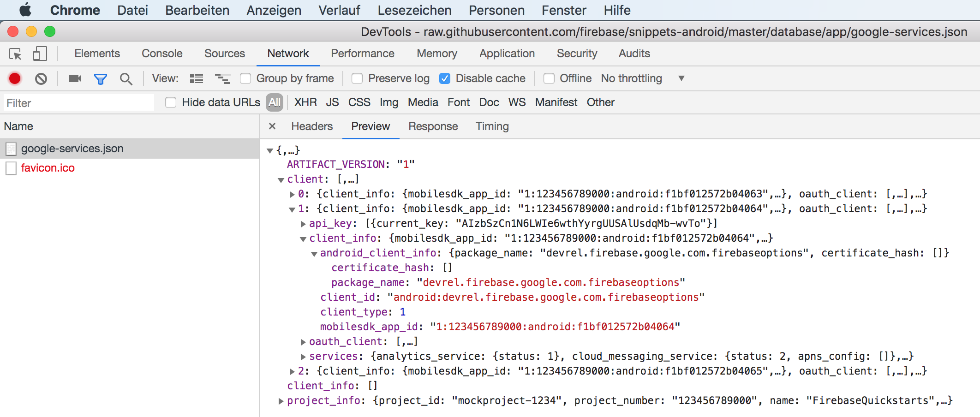This screenshot has height=417, width=980.
Task: Open the Apple menu
Action: coord(25,10)
